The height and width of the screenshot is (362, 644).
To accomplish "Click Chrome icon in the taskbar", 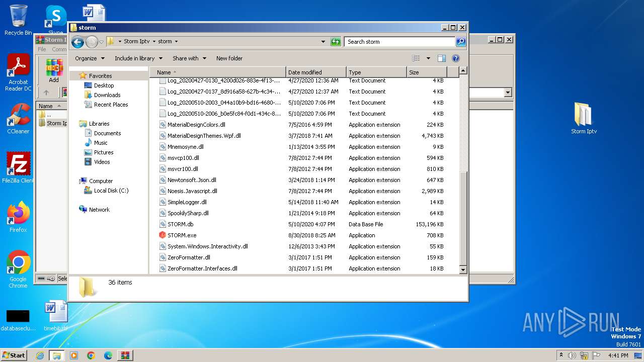I will pyautogui.click(x=91, y=355).
